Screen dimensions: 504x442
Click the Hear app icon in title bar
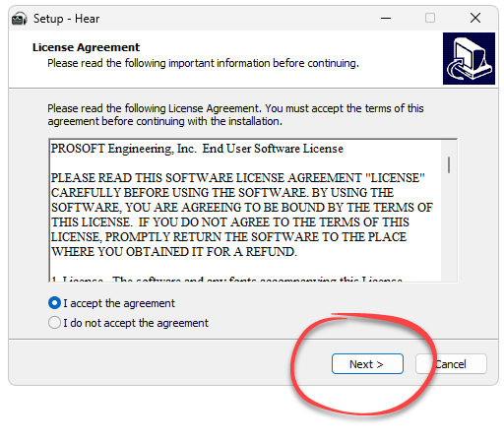pos(19,19)
